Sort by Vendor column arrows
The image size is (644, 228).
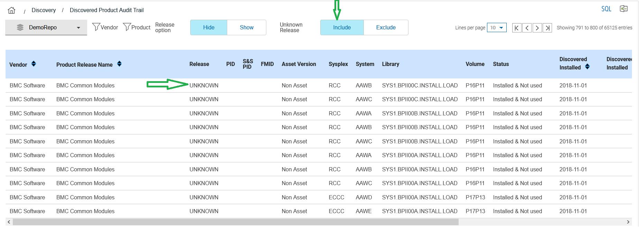click(34, 64)
